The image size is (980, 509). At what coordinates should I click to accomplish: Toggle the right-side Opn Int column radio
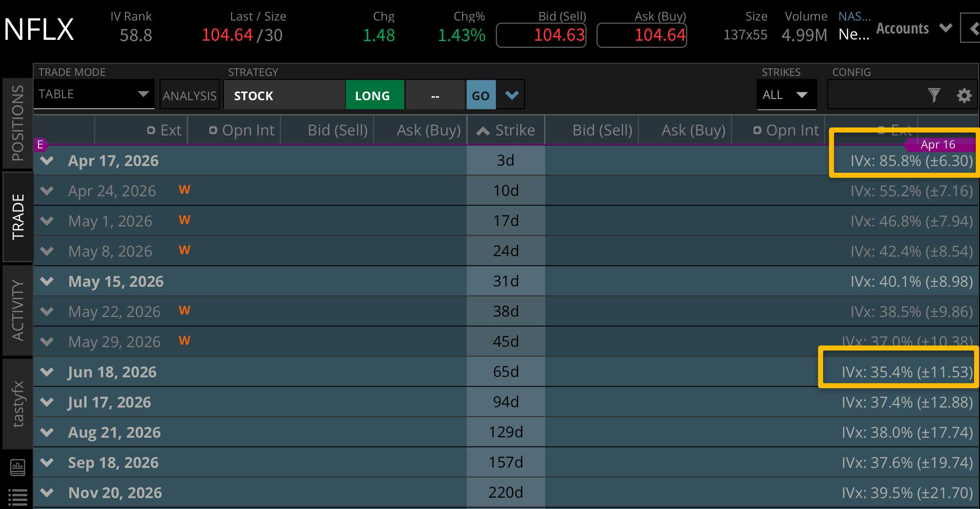pos(757,130)
